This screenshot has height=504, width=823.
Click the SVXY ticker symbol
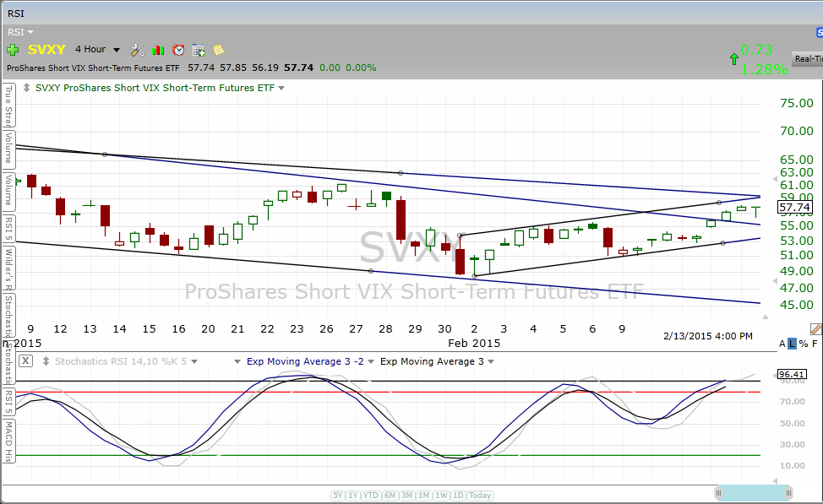46,50
